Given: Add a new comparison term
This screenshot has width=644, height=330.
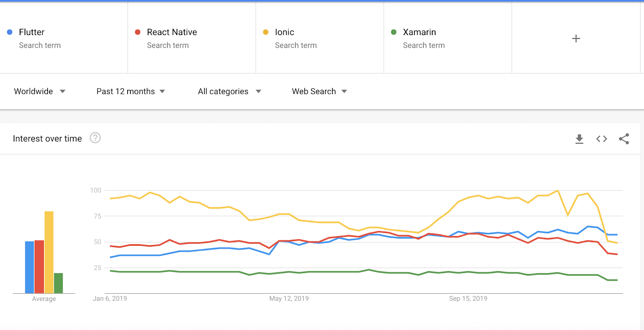Looking at the screenshot, I should [576, 39].
